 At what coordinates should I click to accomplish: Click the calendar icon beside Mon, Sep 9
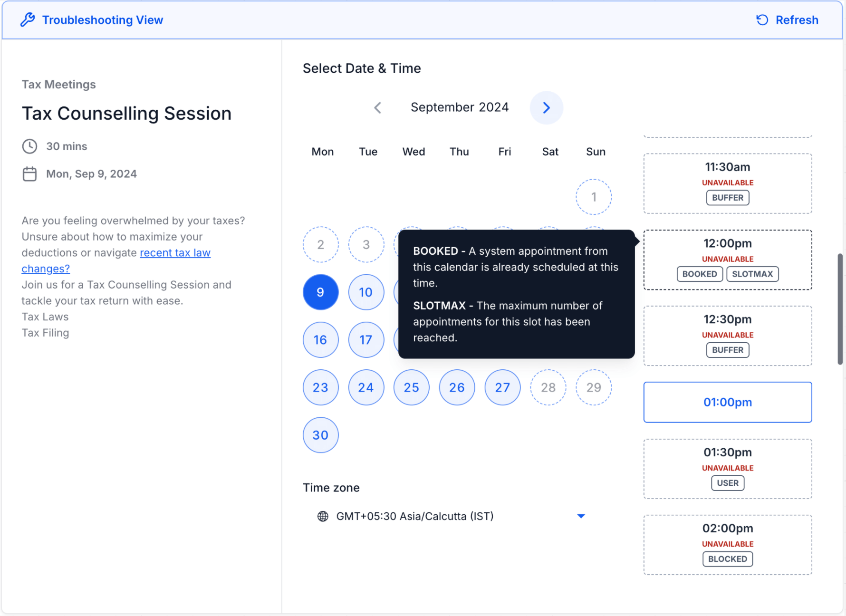pos(29,174)
